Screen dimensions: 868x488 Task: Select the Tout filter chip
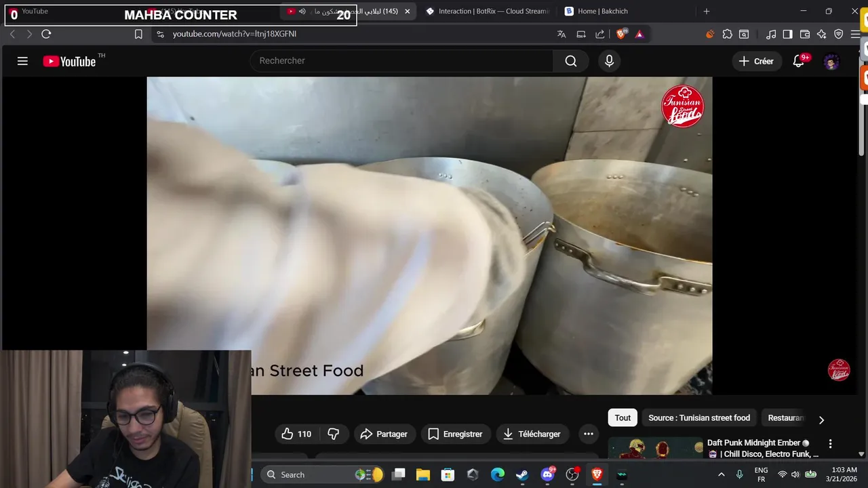pyautogui.click(x=623, y=418)
